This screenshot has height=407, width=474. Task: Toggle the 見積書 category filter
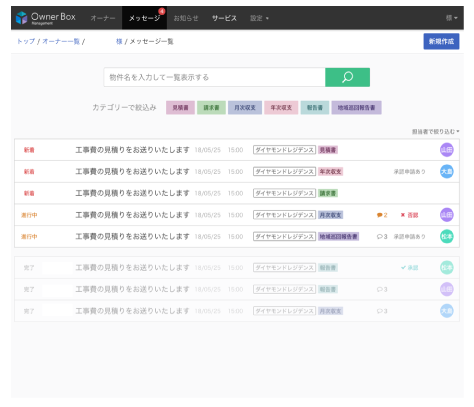pyautogui.click(x=180, y=108)
